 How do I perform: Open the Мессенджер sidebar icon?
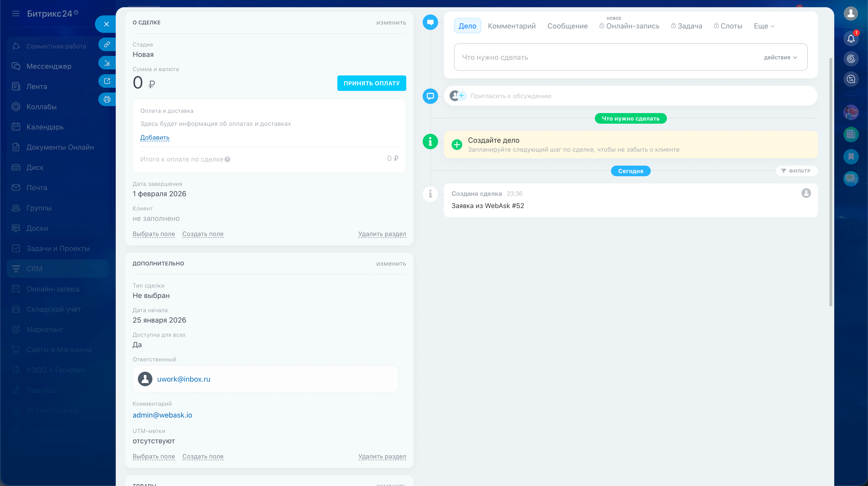point(16,66)
